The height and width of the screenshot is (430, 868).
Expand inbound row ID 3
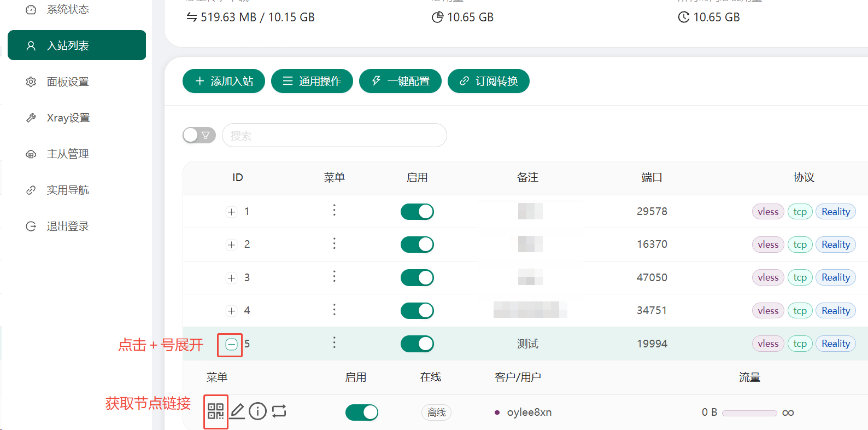click(x=232, y=278)
